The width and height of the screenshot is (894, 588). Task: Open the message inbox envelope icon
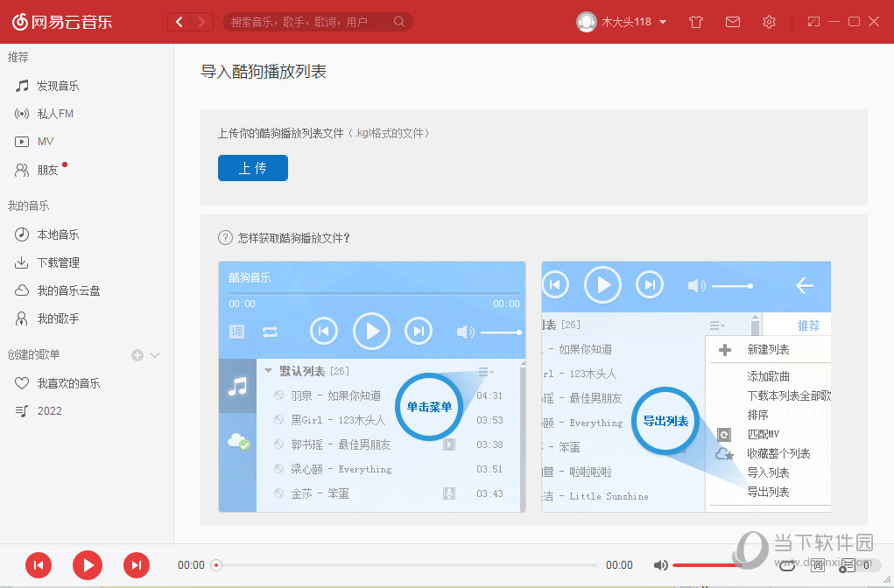coord(733,21)
